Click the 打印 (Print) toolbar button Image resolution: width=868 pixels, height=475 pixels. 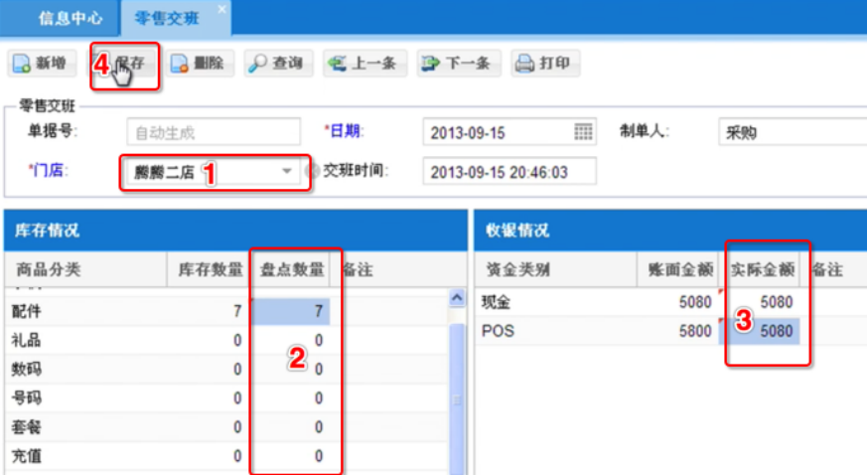tap(543, 64)
